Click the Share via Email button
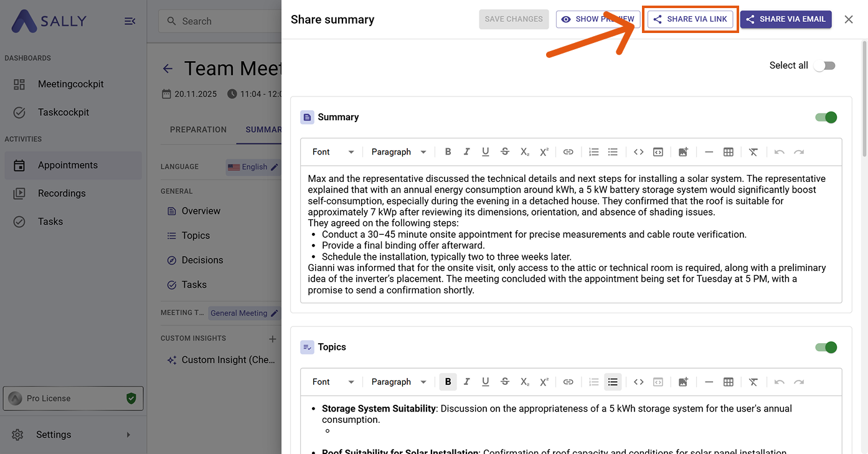 click(x=785, y=19)
